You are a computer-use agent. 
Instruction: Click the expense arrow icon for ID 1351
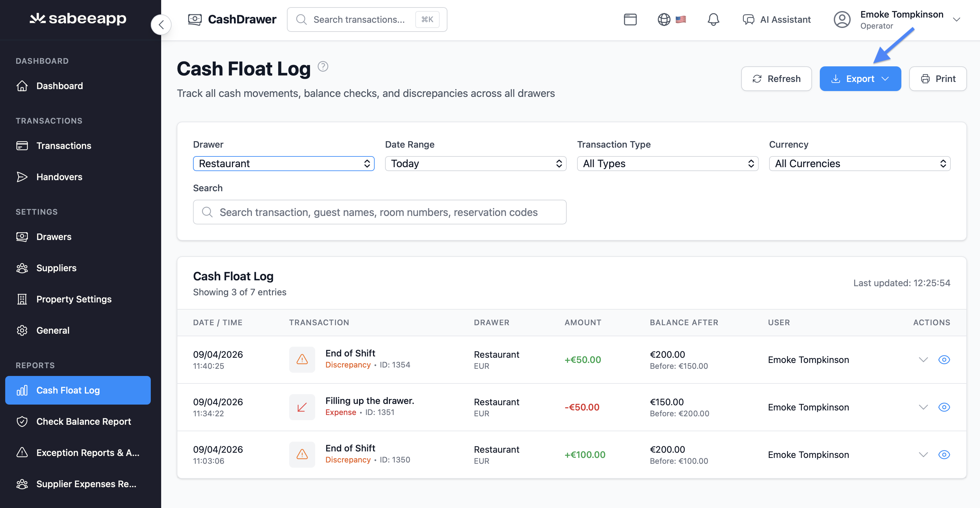coord(302,407)
